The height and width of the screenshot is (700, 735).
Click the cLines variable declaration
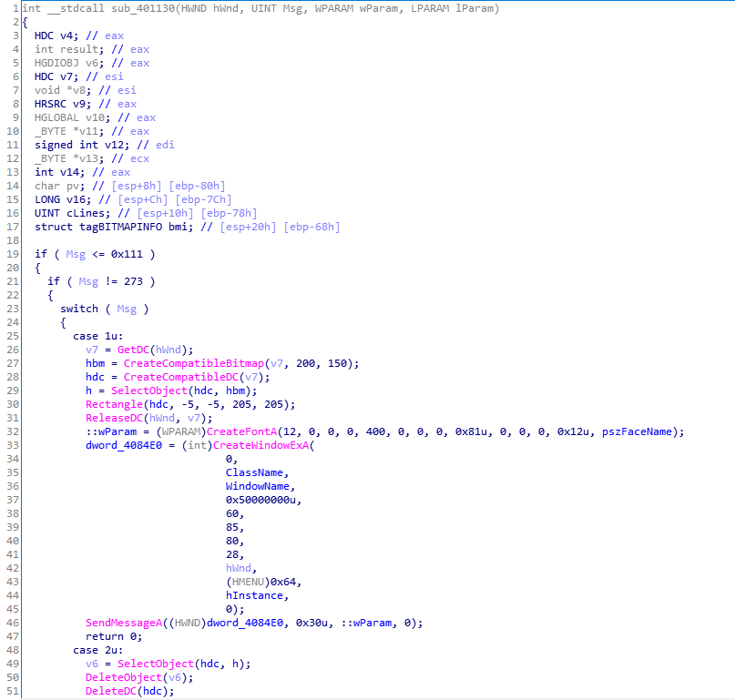point(73,214)
